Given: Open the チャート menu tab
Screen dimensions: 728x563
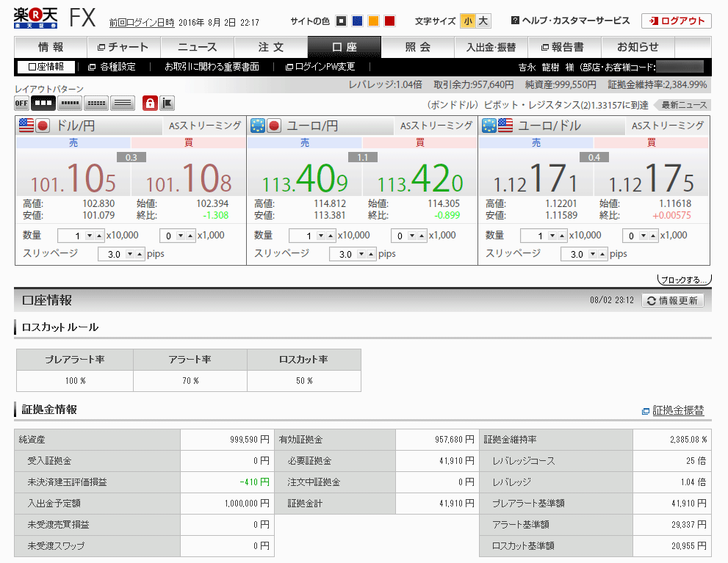Looking at the screenshot, I should click(123, 47).
